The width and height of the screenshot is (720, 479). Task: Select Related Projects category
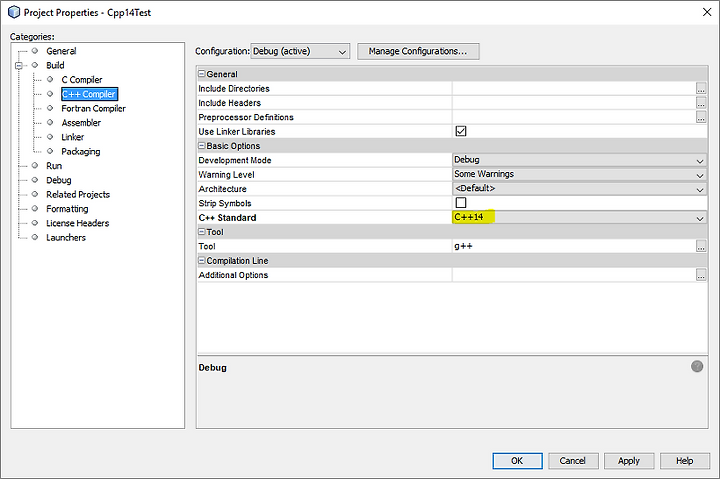point(78,194)
